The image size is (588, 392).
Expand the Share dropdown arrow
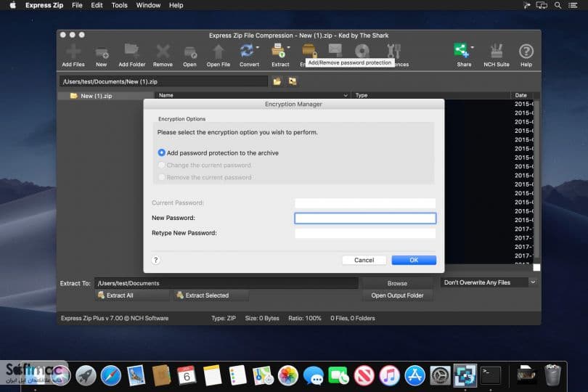[x=472, y=48]
